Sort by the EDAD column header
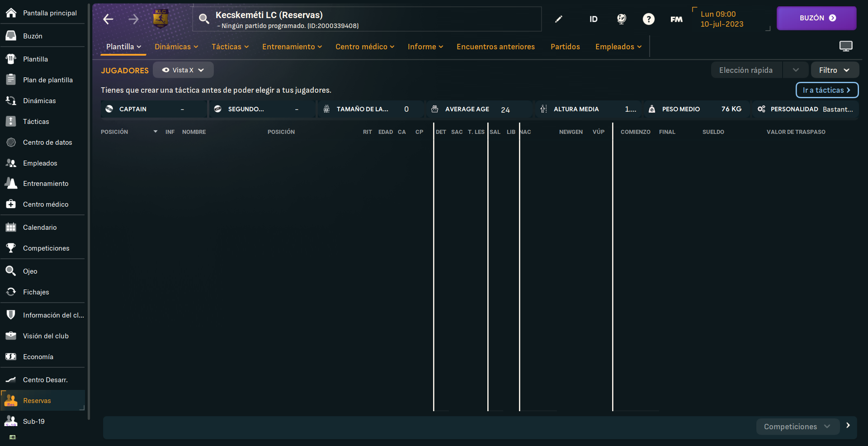This screenshot has width=868, height=446. pos(386,132)
